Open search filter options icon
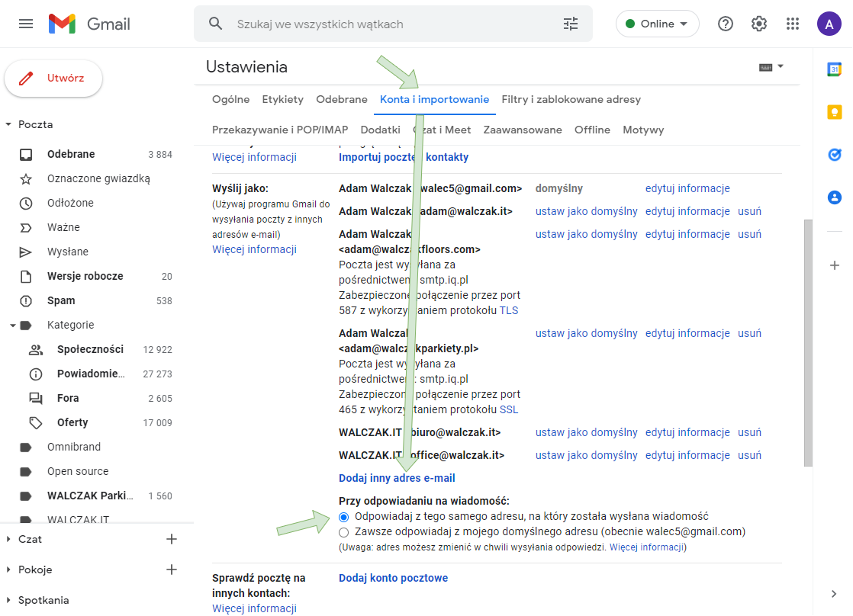This screenshot has height=616, width=853. click(571, 24)
